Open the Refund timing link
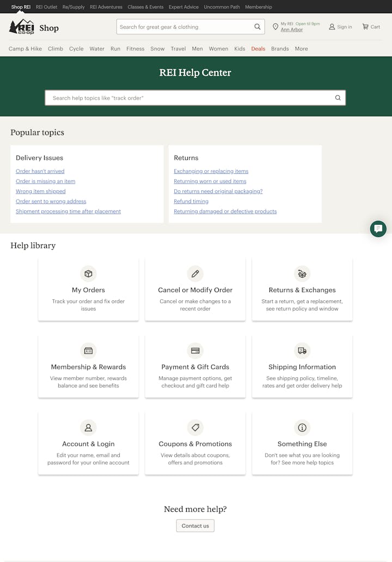Image resolution: width=392 pixels, height=562 pixels. pos(191,201)
